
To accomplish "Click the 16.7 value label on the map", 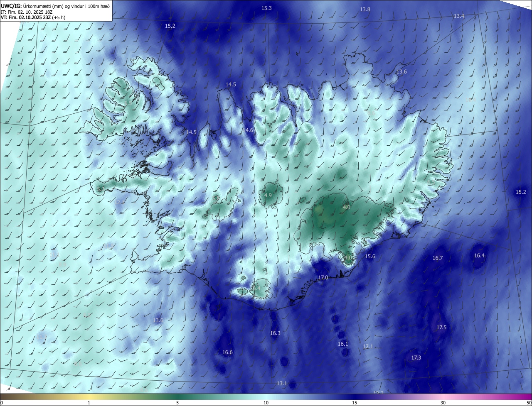I will (x=438, y=258).
